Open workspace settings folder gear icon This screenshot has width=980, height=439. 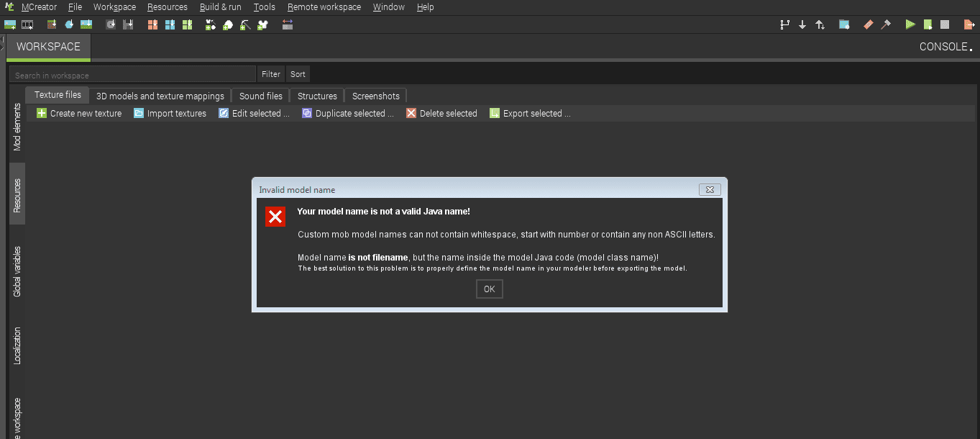click(844, 24)
